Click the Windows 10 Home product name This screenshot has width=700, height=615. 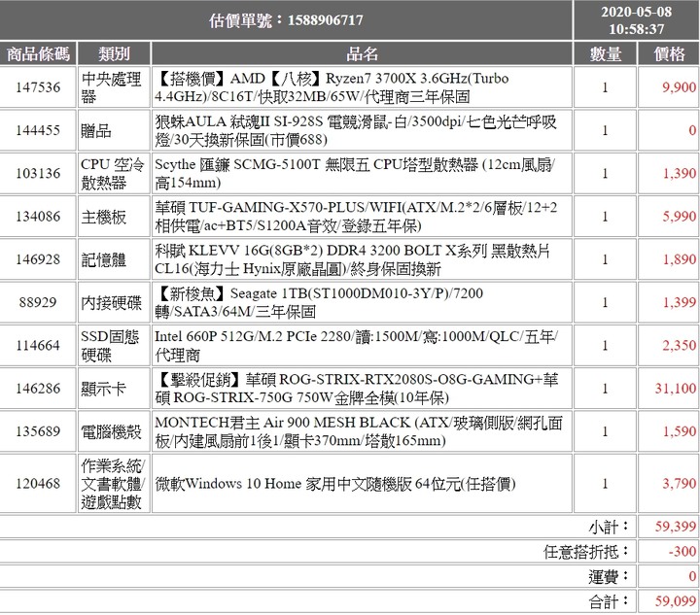335,484
